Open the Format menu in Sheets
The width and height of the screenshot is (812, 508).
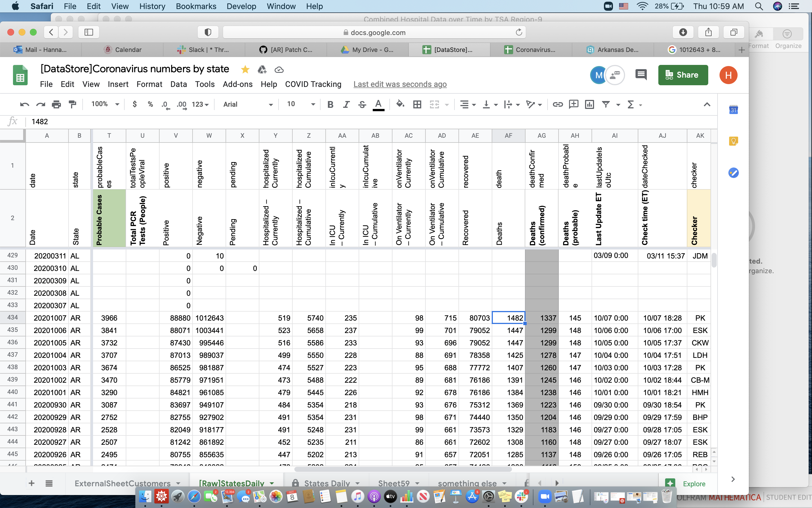tap(149, 84)
